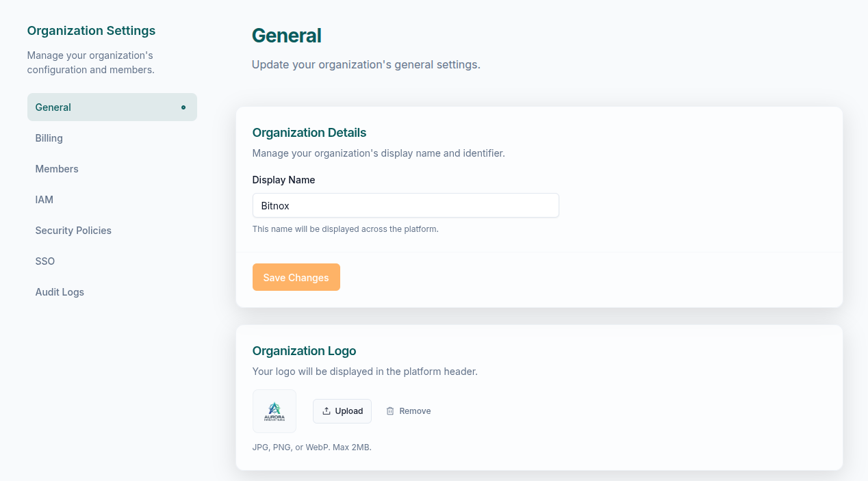
Task: Go to the Members section
Action: point(57,169)
